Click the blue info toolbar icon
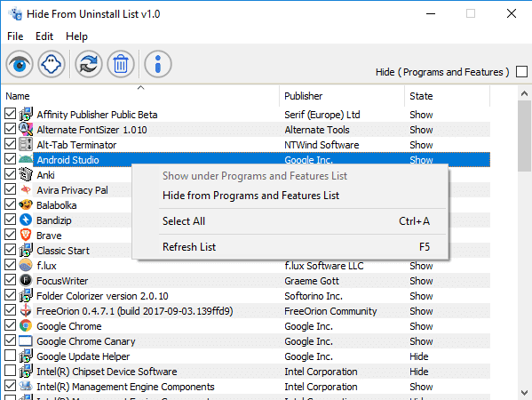The image size is (532, 400). coord(158,64)
